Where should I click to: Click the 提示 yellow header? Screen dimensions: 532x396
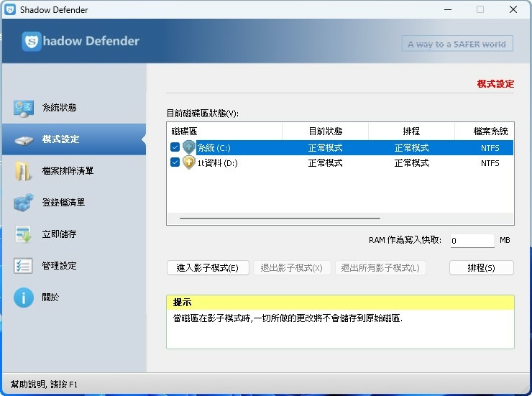pos(340,303)
